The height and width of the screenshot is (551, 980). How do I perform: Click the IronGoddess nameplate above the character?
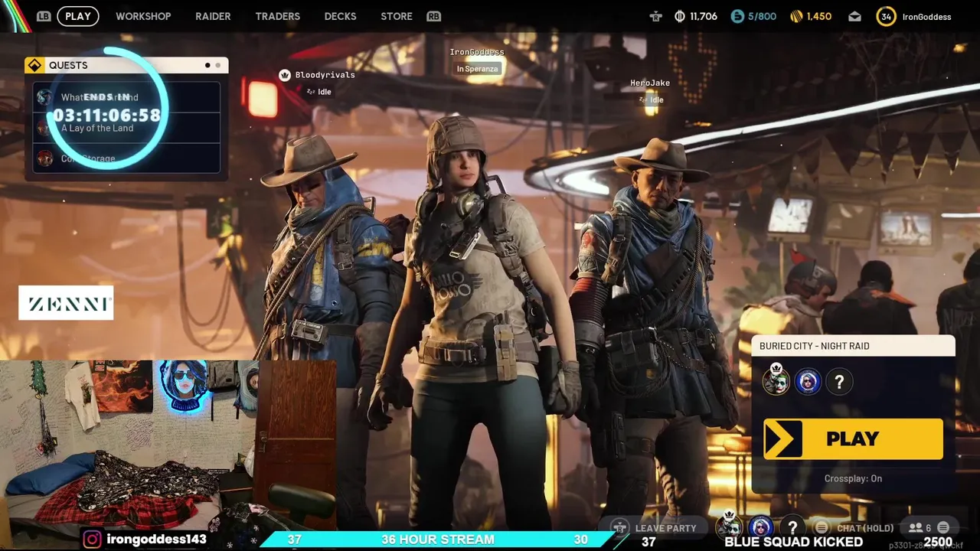tap(477, 52)
